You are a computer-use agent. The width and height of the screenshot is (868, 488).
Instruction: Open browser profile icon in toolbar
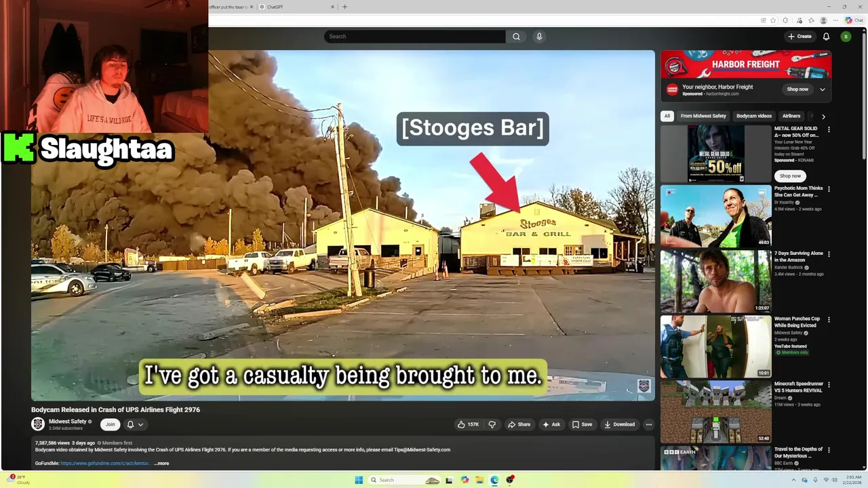[x=823, y=20]
